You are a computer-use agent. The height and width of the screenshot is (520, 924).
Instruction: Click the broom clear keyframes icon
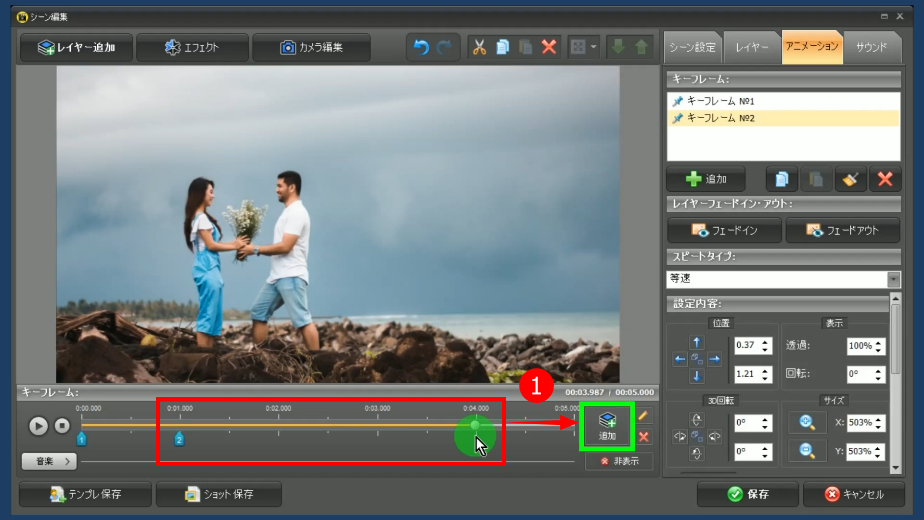[x=850, y=179]
